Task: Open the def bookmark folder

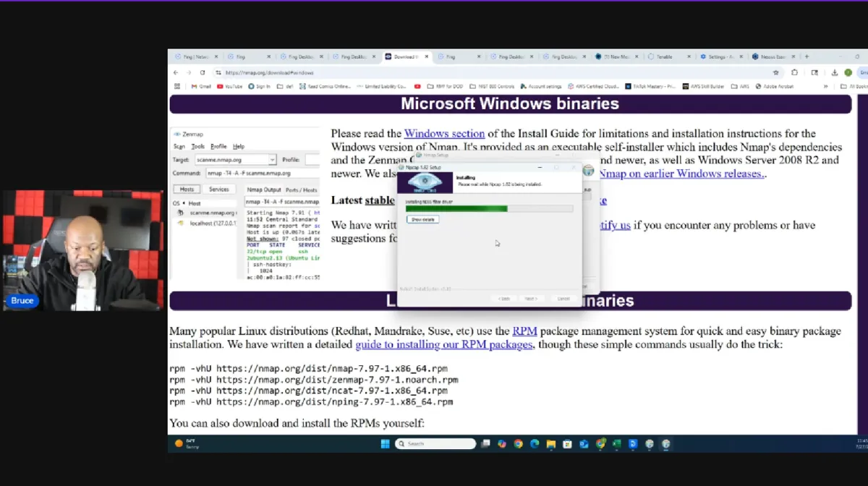Action: (285, 86)
